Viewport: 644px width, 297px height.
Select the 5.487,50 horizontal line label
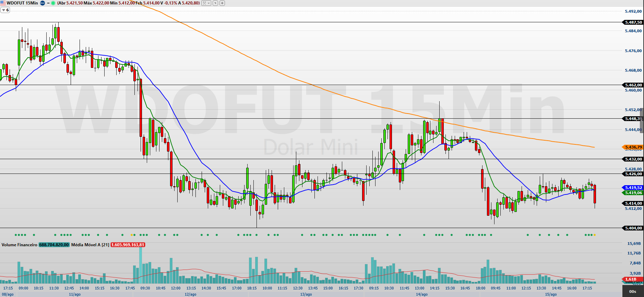[633, 22]
